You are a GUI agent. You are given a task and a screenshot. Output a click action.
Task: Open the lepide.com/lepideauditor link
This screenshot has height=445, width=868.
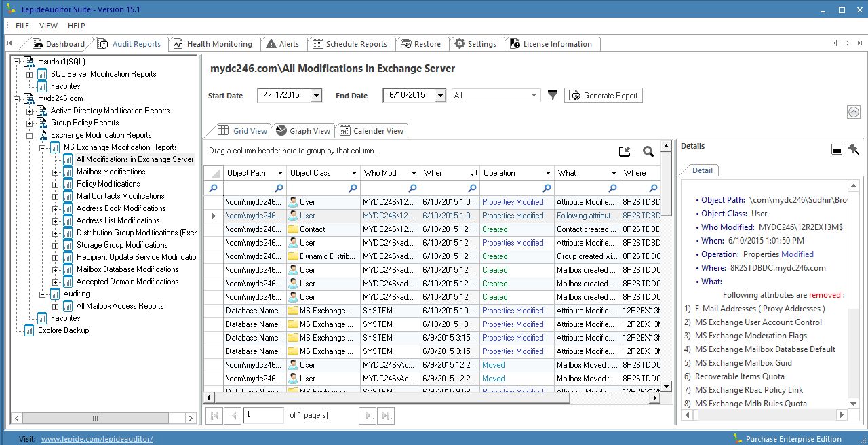(x=97, y=439)
